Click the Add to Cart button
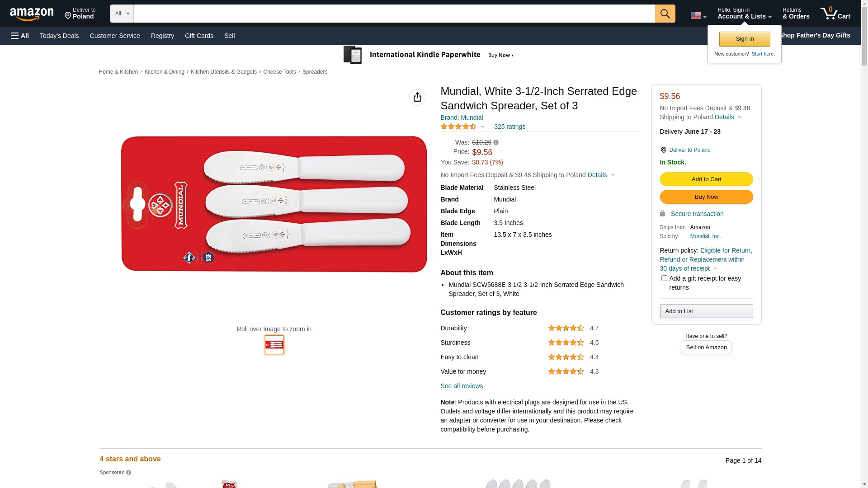The image size is (868, 488). (706, 179)
